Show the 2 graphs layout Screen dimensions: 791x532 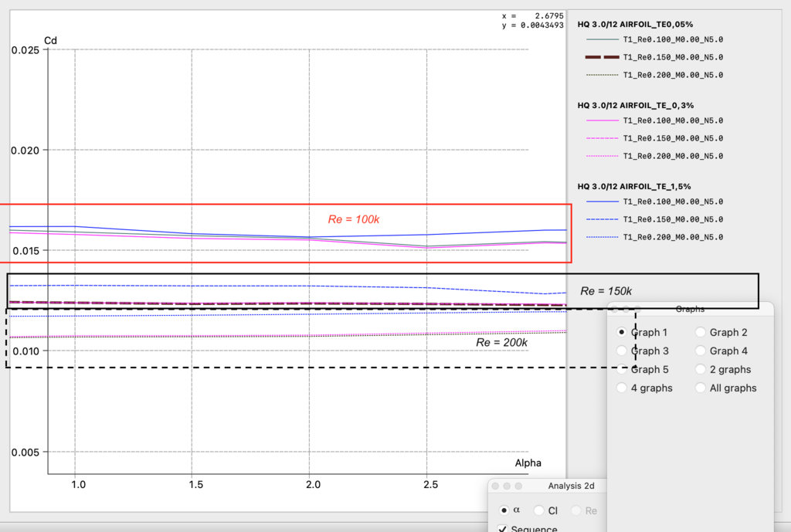point(701,369)
